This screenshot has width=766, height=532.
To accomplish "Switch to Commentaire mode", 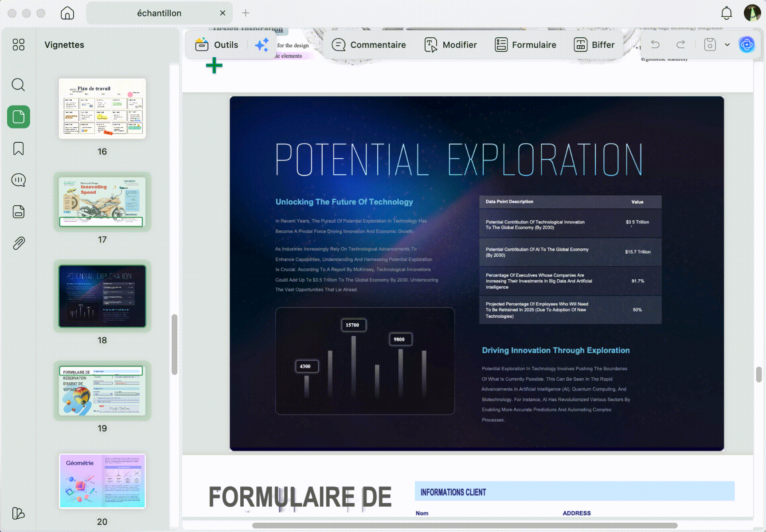I will [369, 45].
